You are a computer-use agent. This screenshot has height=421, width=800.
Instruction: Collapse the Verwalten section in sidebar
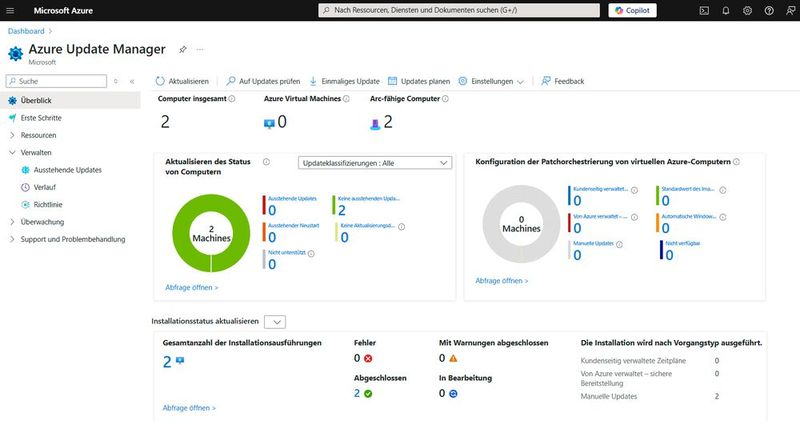[x=12, y=153]
